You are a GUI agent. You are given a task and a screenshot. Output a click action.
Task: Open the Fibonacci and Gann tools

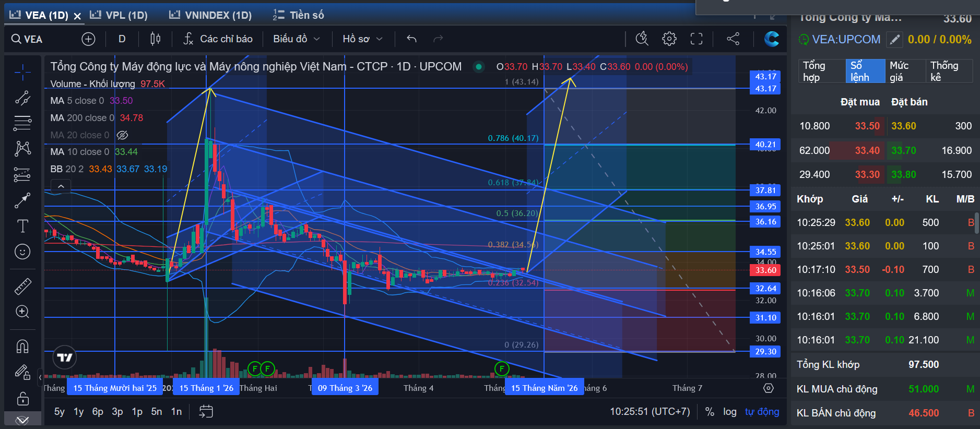pyautogui.click(x=22, y=123)
